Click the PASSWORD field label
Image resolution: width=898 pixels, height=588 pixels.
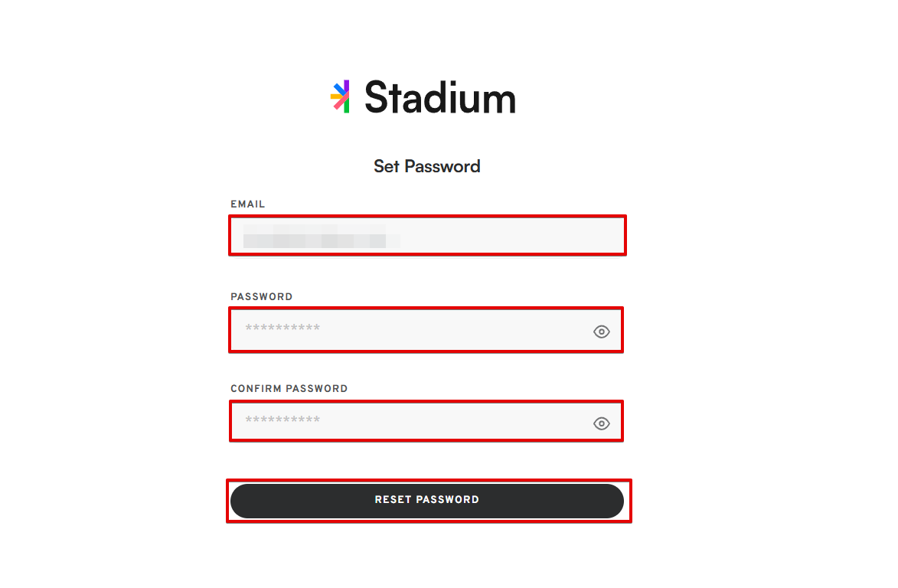(261, 296)
